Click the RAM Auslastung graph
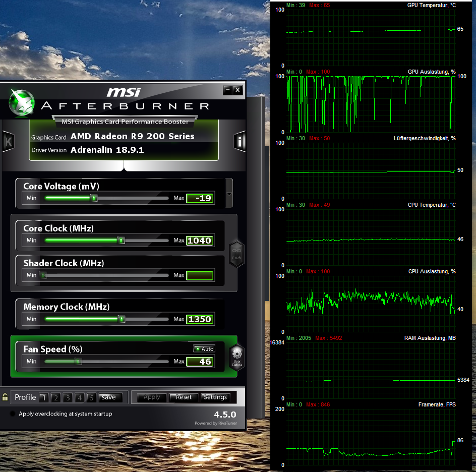 coord(371,370)
